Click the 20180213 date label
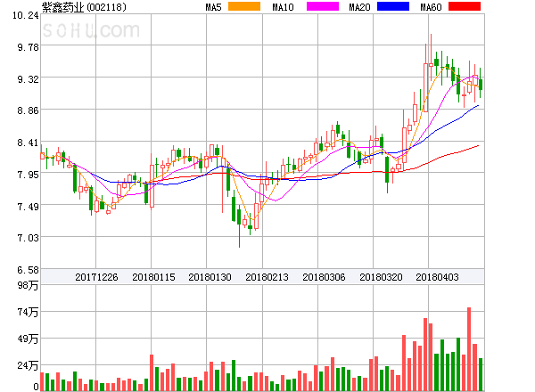The image size is (535, 392). tap(267, 277)
